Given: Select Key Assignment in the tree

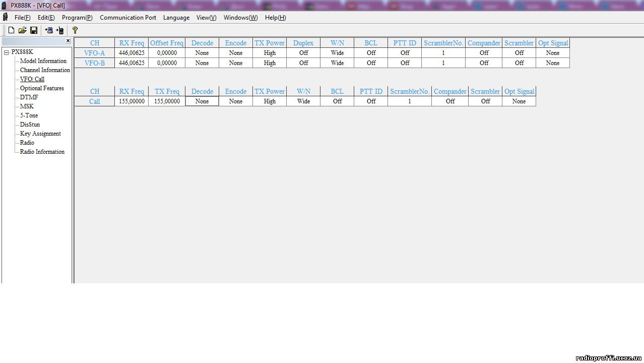Looking at the screenshot, I should pos(40,134).
